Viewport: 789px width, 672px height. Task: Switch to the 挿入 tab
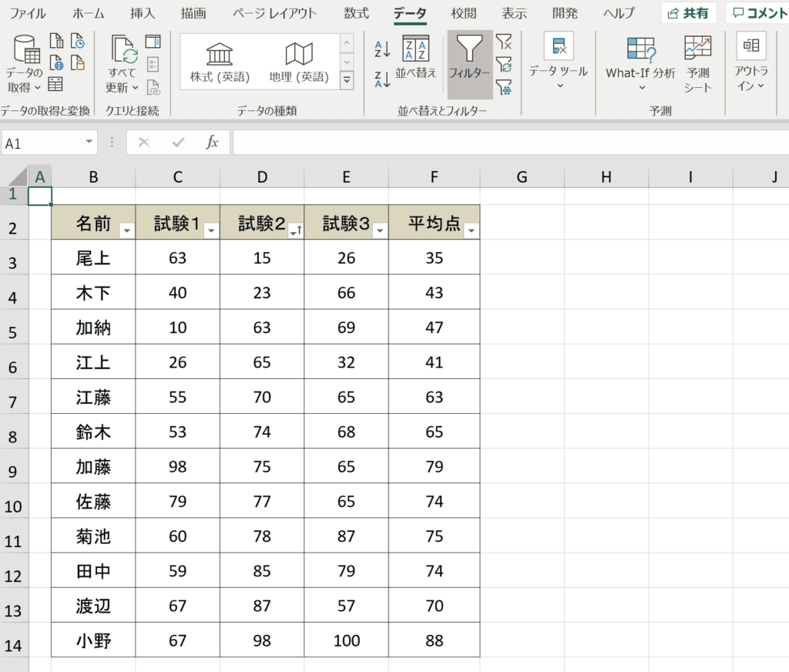143,13
